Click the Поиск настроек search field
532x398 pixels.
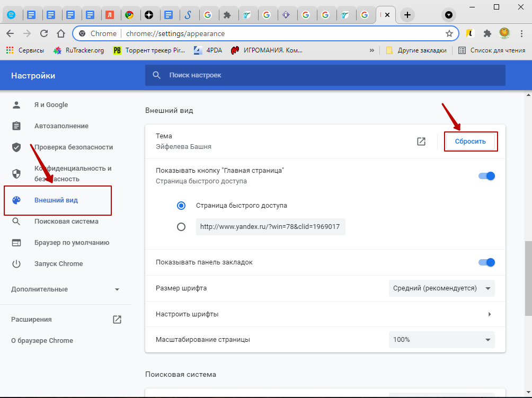pos(325,75)
